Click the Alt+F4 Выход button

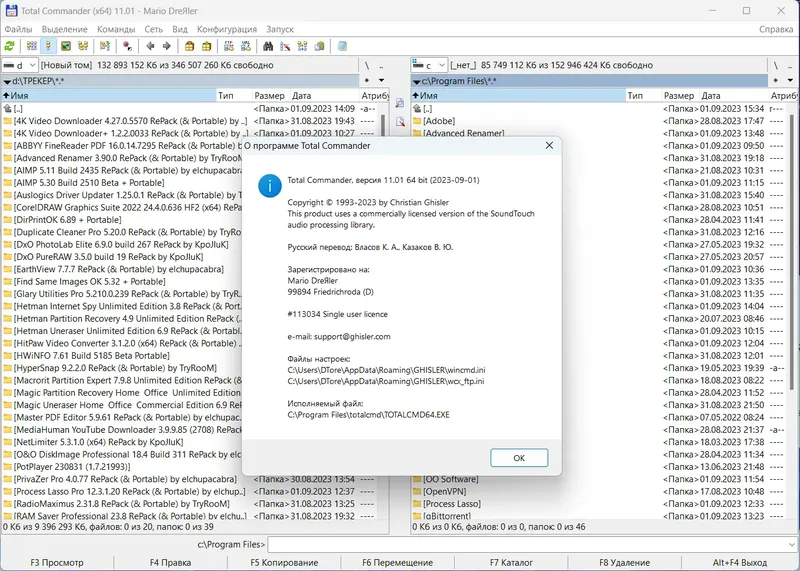[x=740, y=562]
